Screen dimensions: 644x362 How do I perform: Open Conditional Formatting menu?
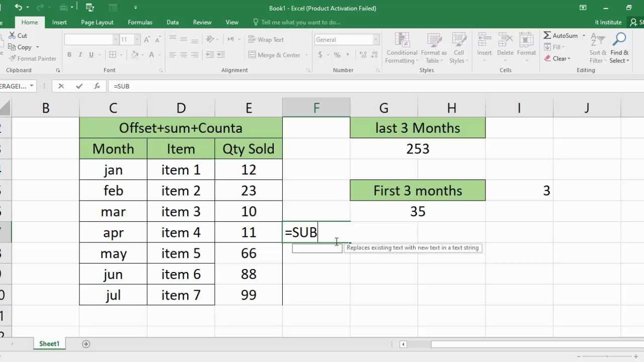[402, 49]
